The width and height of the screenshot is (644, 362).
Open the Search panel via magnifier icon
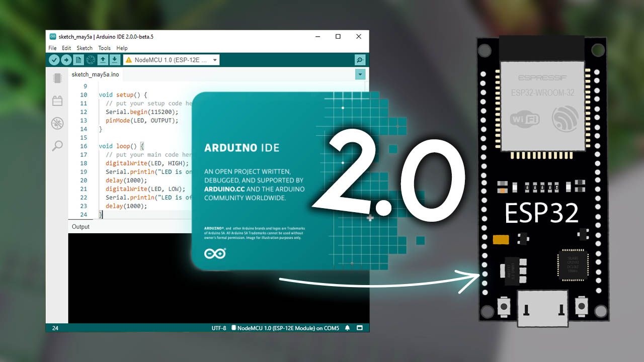pyautogui.click(x=57, y=146)
